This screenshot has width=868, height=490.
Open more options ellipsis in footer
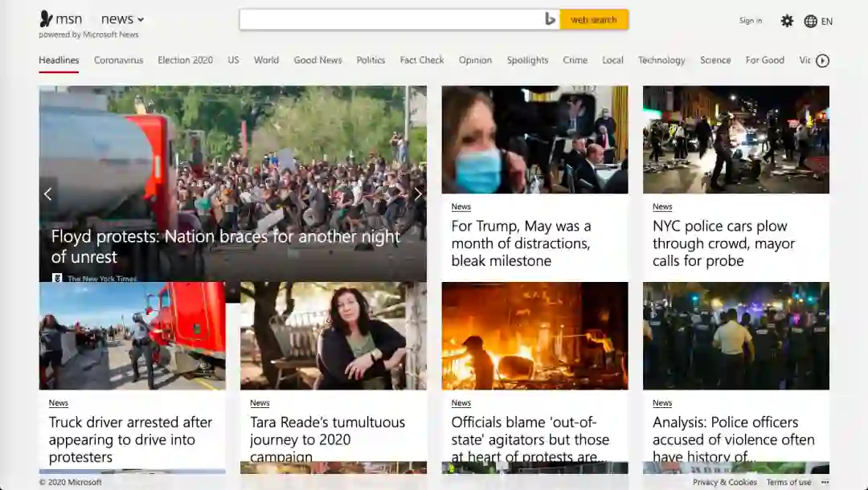825,482
